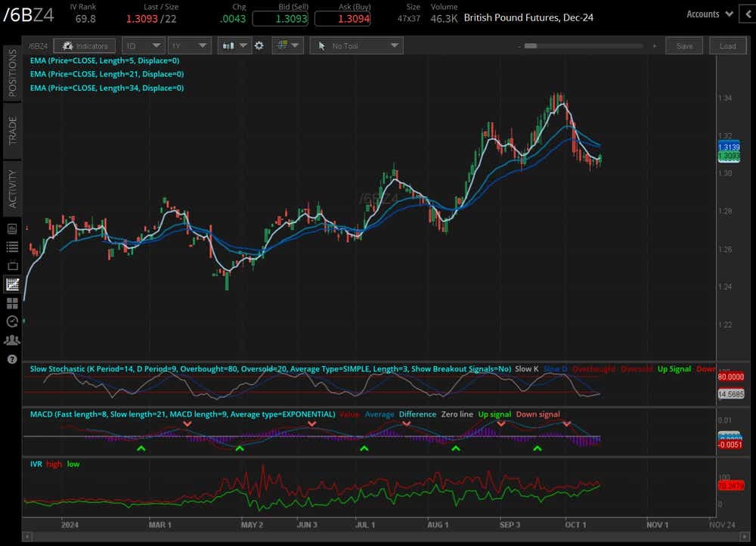Image resolution: width=756 pixels, height=546 pixels.
Task: Open the people community icon in sidebar
Action: click(12, 340)
